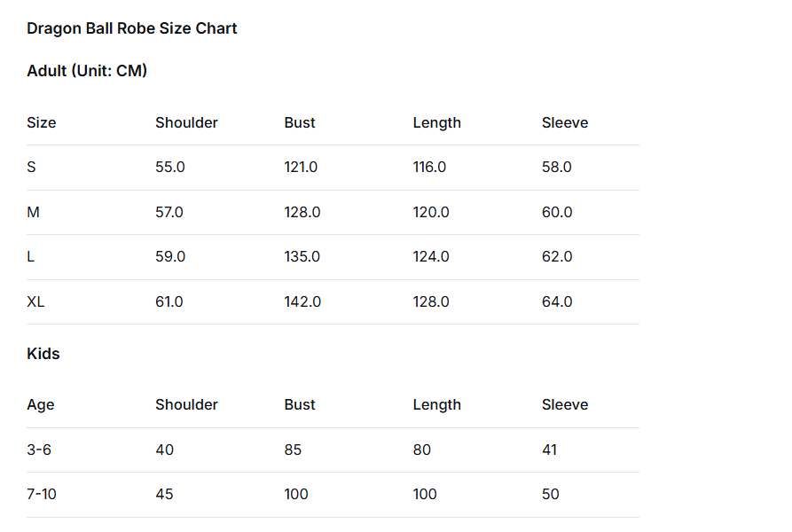Image resolution: width=792 pixels, height=532 pixels.
Task: Click the Dragon Ball Robe Size Chart heading
Action: (132, 28)
